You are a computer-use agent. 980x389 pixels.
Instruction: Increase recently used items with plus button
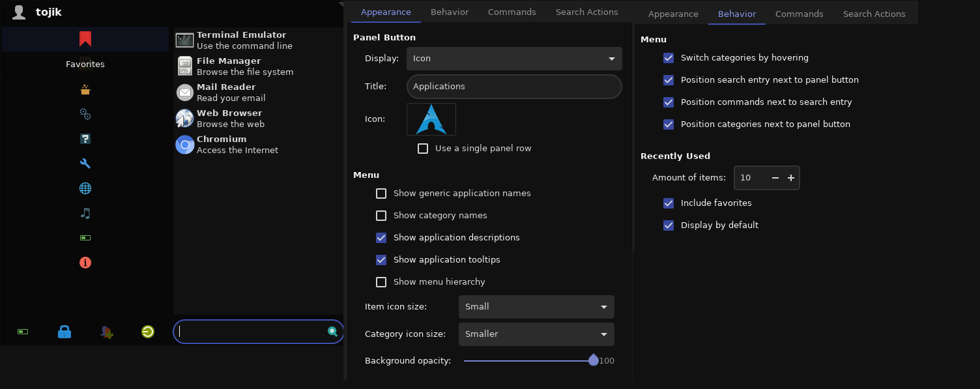coord(791,178)
